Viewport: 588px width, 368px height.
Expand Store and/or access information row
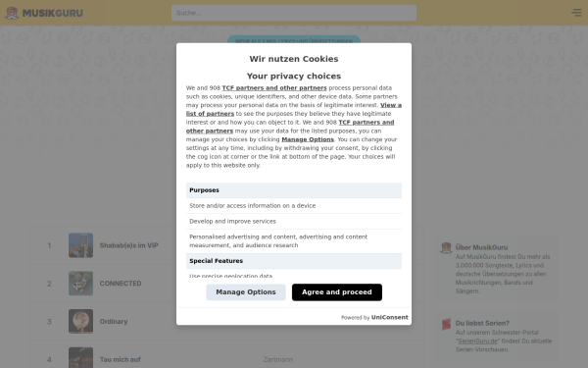pyautogui.click(x=294, y=206)
